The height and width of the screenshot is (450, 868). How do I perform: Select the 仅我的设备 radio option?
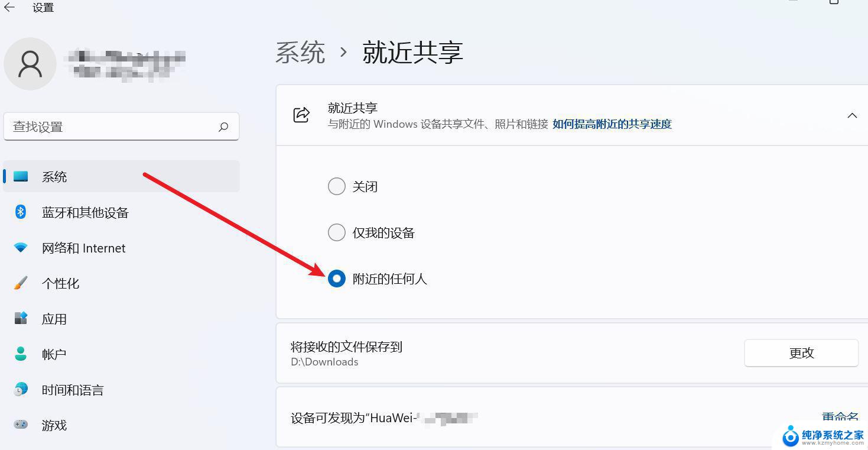pyautogui.click(x=336, y=232)
